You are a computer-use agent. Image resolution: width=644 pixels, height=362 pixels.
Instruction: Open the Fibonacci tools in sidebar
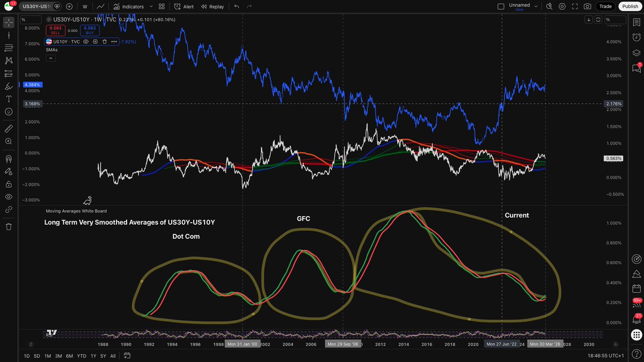coord(9,48)
